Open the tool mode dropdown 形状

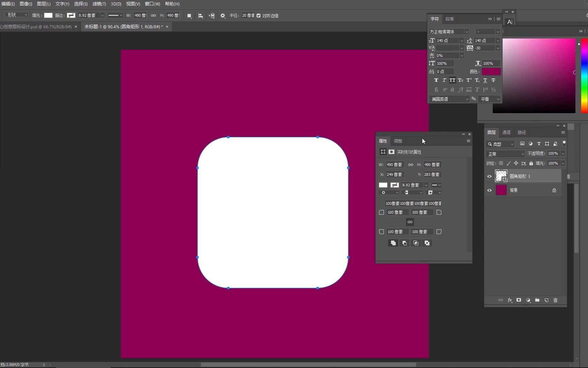point(16,15)
